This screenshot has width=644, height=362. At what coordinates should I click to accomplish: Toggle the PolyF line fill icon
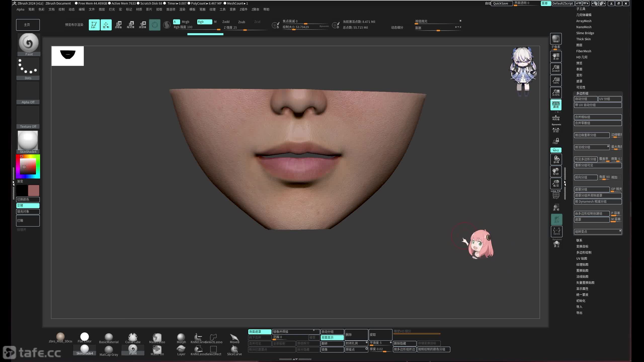click(x=556, y=195)
